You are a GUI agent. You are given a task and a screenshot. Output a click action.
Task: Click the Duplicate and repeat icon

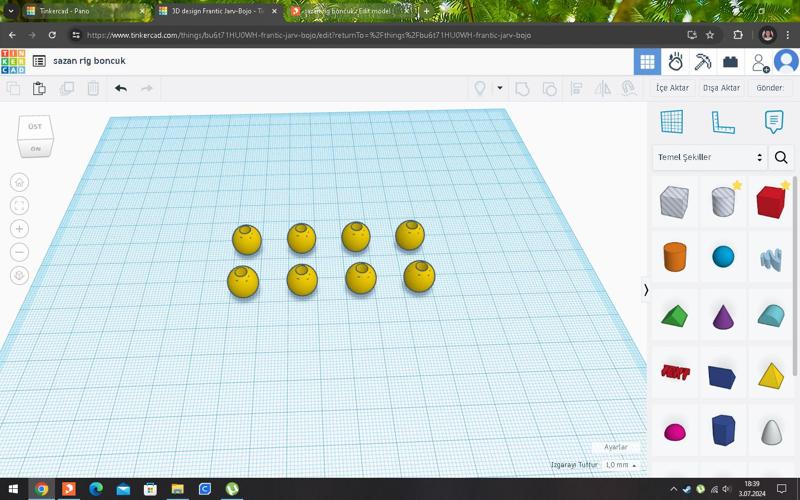[x=67, y=88]
